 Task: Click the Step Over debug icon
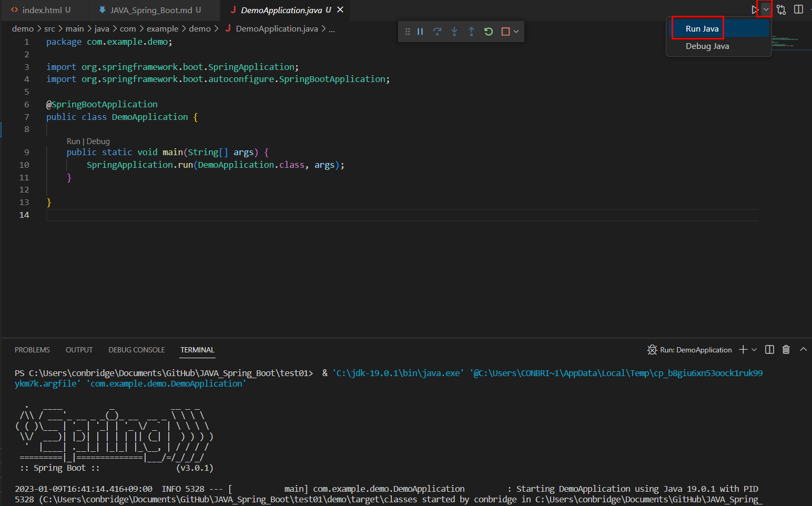[x=437, y=32]
